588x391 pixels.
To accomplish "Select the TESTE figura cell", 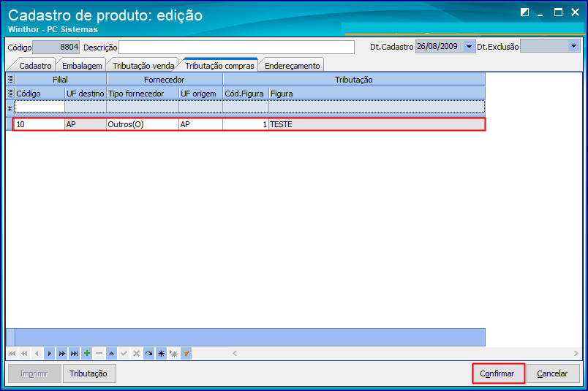I will [377, 124].
